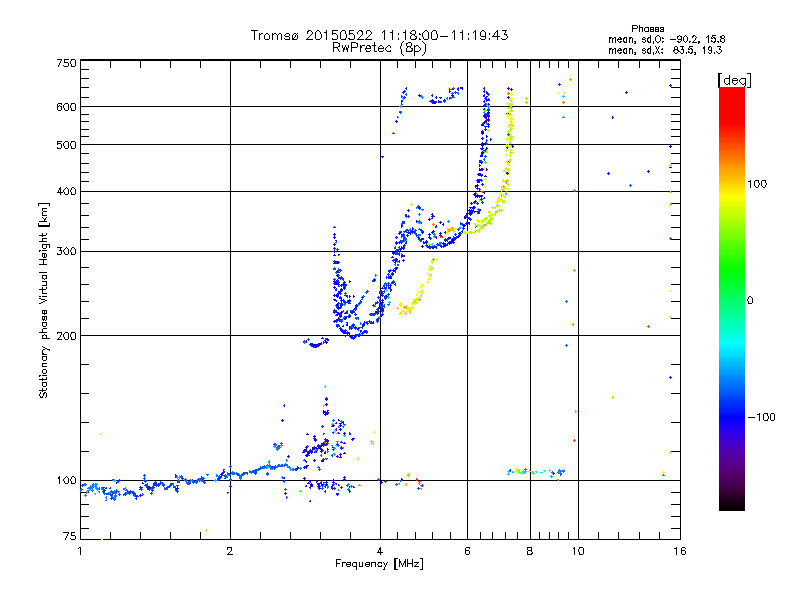The width and height of the screenshot is (800, 600).
Task: Click the '16' x-axis tick label
Action: point(680,551)
